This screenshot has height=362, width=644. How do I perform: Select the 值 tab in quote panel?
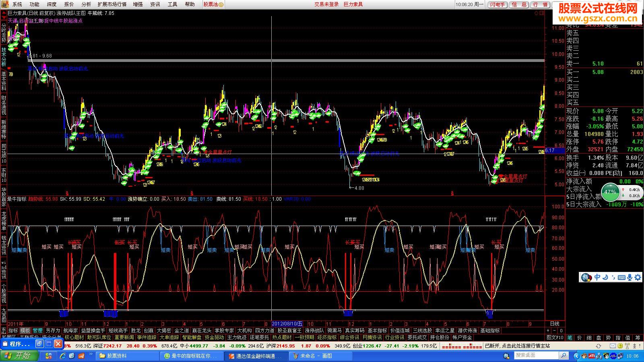point(628,337)
